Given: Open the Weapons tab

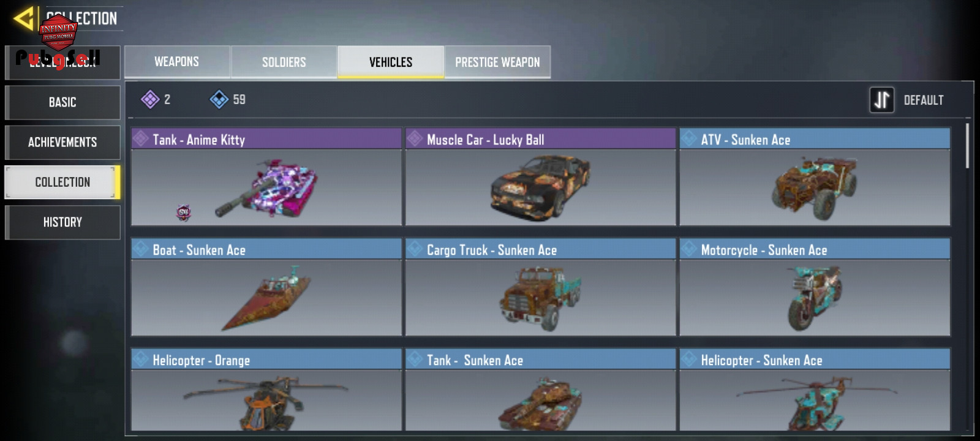Looking at the screenshot, I should click(x=177, y=62).
